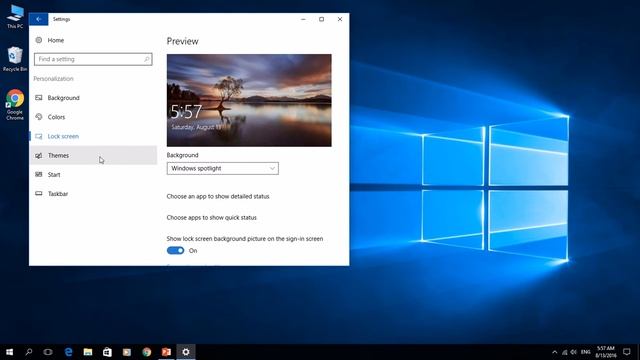Viewport: 640px width, 360px height.
Task: Select Google Chrome desktop shortcut
Action: point(15,104)
